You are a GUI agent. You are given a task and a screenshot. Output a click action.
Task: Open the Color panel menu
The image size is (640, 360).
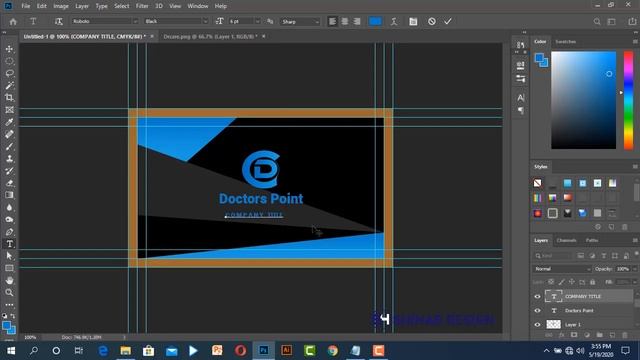tap(635, 42)
